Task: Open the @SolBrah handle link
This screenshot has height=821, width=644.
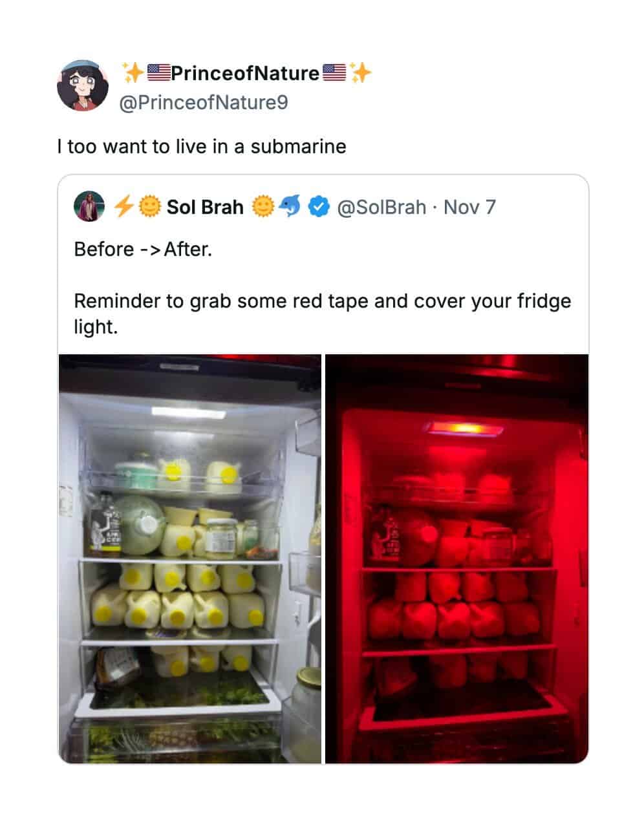Action: coord(381,207)
